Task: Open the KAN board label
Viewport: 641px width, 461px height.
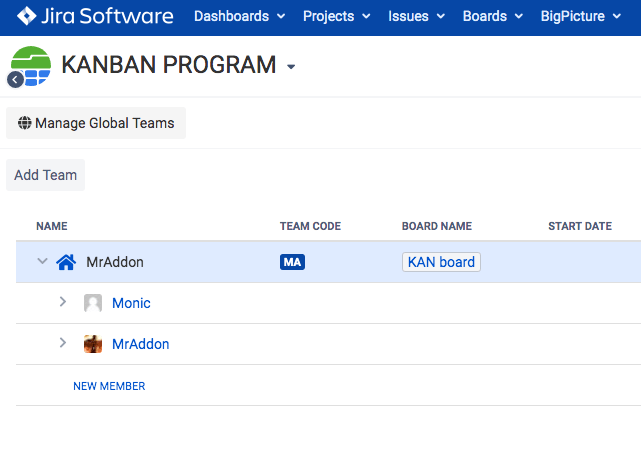Action: click(441, 262)
